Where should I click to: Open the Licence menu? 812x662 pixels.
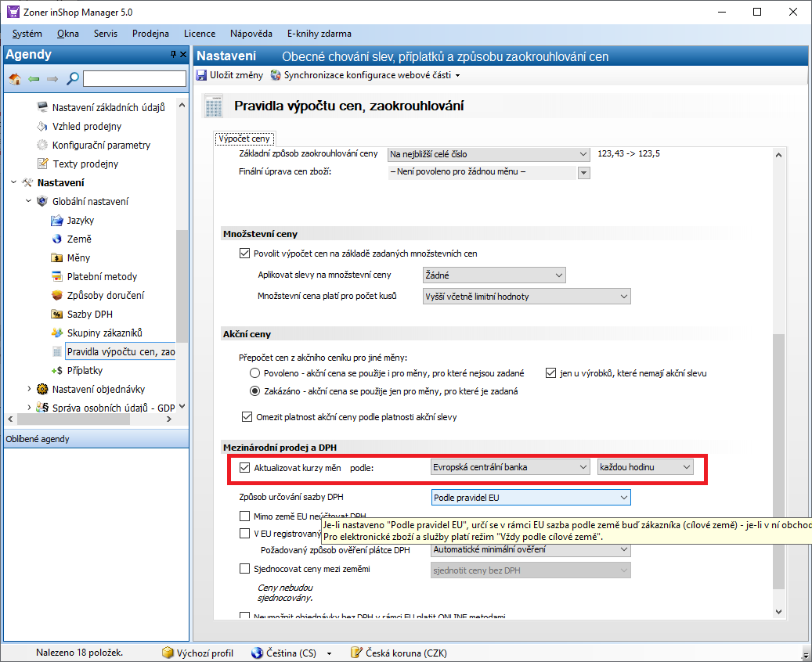[200, 34]
